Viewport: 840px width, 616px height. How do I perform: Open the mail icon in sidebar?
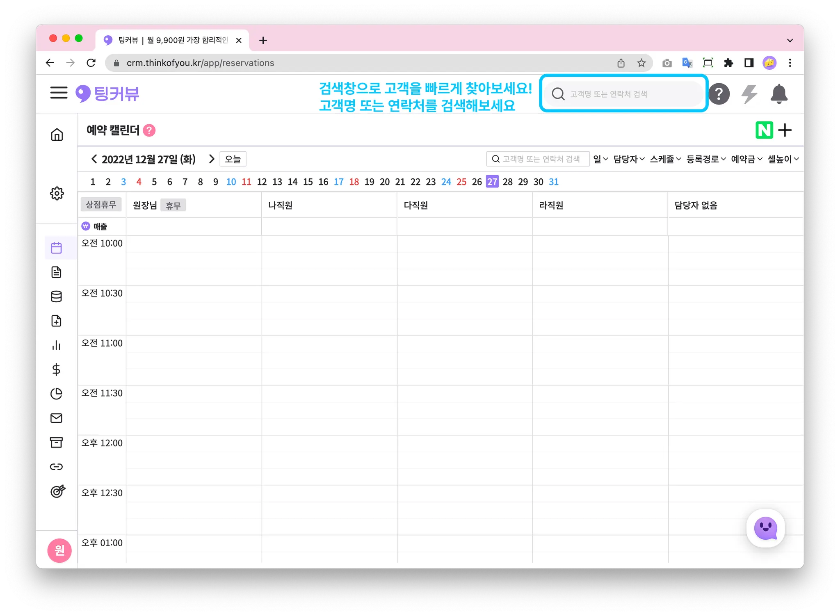pyautogui.click(x=56, y=418)
